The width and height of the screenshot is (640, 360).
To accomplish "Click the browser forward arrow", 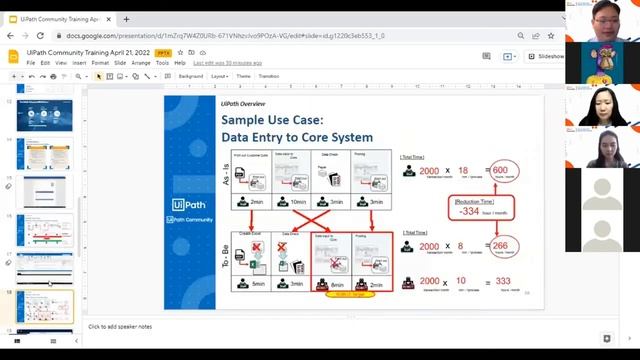I will click(x=25, y=36).
